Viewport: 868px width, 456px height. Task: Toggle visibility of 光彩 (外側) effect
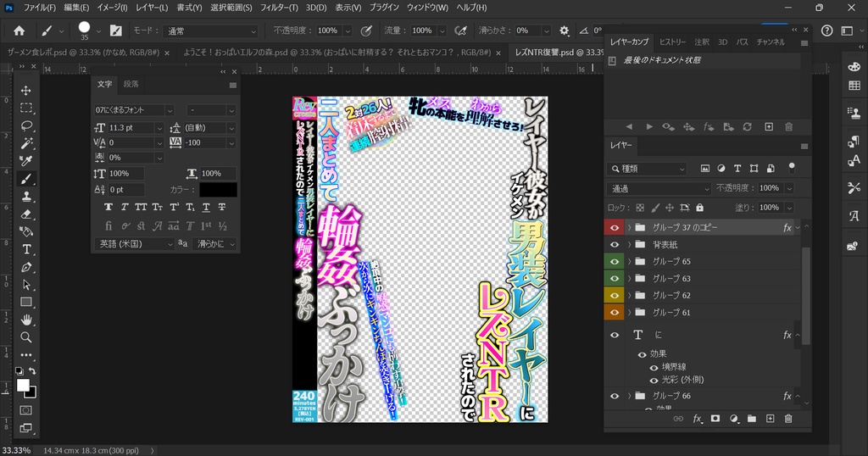click(x=654, y=381)
